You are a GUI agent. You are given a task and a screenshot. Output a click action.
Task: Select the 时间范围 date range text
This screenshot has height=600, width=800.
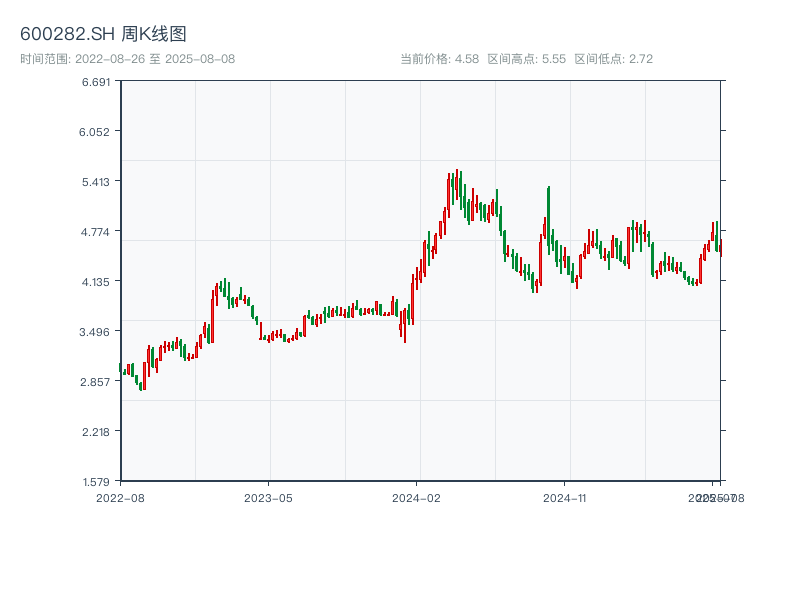coord(128,59)
